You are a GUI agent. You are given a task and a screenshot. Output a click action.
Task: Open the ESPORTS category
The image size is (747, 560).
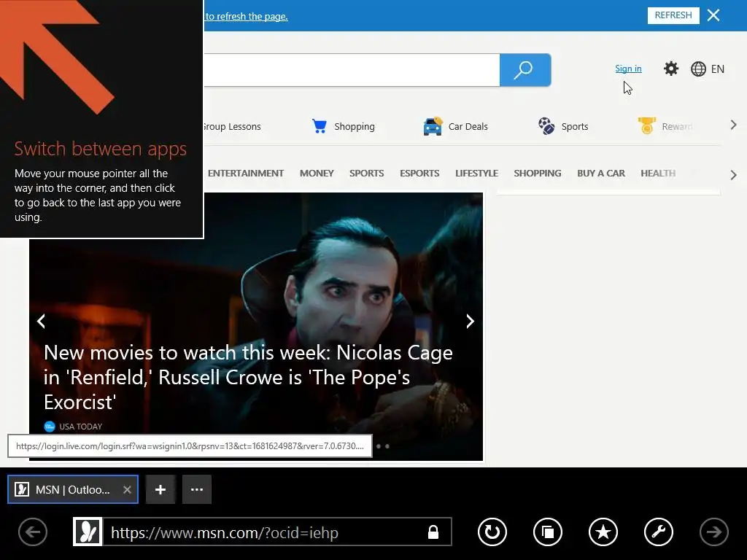point(419,174)
